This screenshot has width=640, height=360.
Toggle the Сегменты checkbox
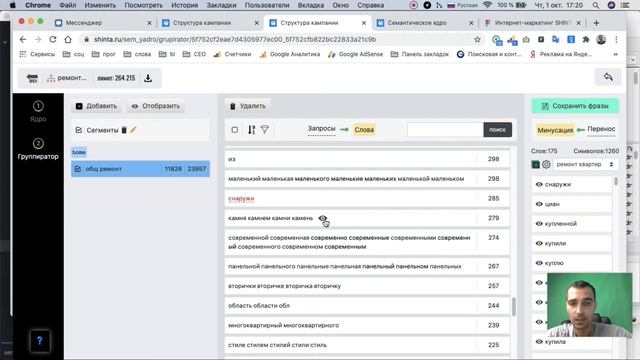click(x=79, y=130)
